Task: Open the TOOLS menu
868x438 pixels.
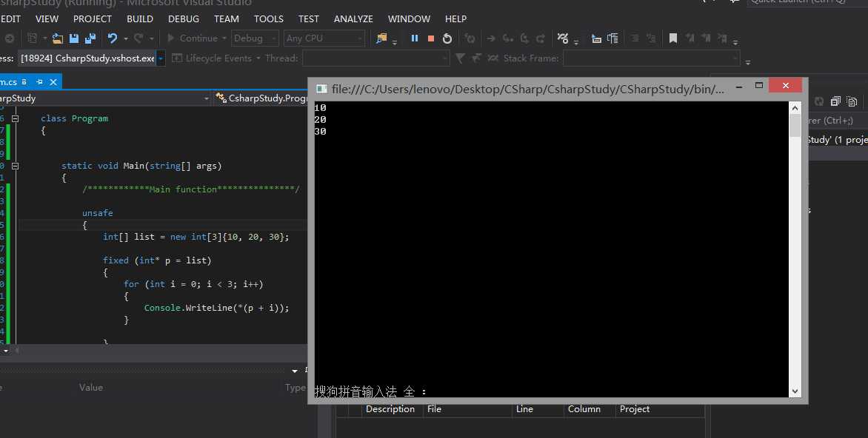Action: point(269,18)
